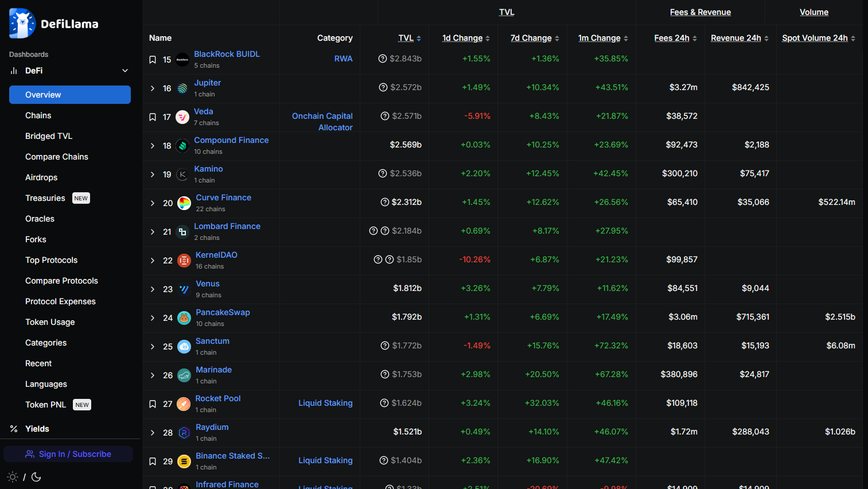Image resolution: width=868 pixels, height=489 pixels.
Task: Click the Veda protocol logo
Action: coord(182,117)
